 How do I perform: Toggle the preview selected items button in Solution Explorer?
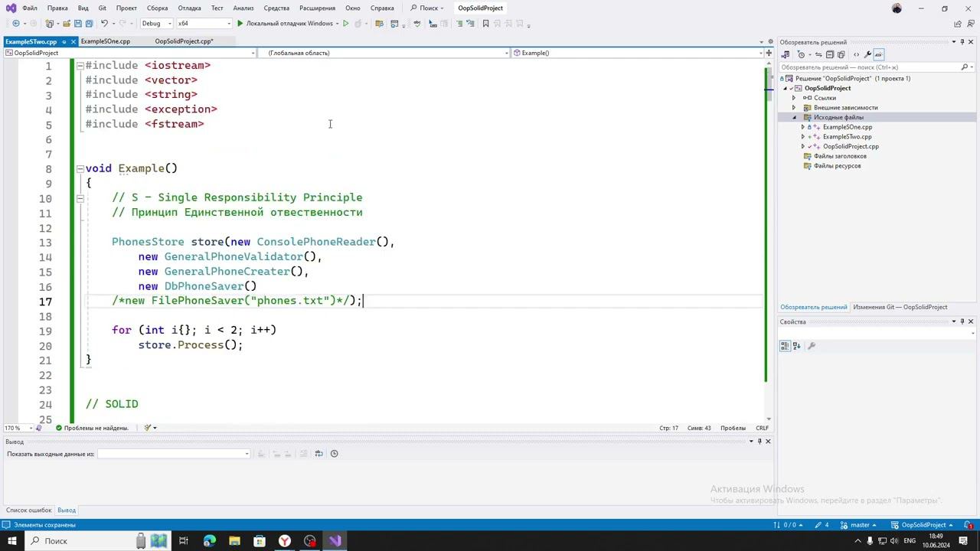pyautogui.click(x=879, y=54)
